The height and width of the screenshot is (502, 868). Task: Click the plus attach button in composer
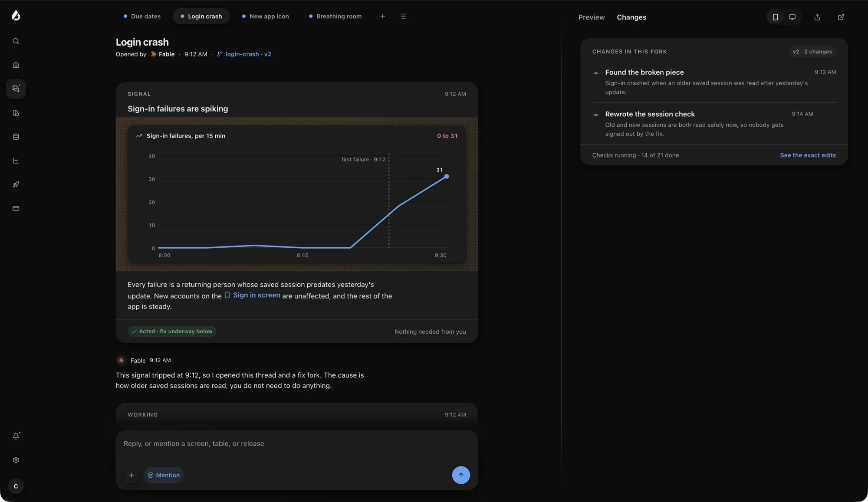[x=132, y=475]
